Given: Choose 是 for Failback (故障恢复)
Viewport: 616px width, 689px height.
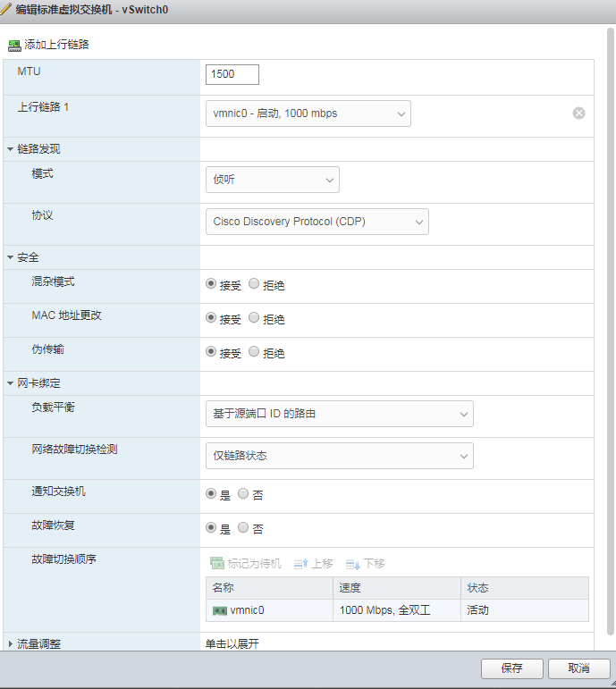Looking at the screenshot, I should [x=211, y=527].
